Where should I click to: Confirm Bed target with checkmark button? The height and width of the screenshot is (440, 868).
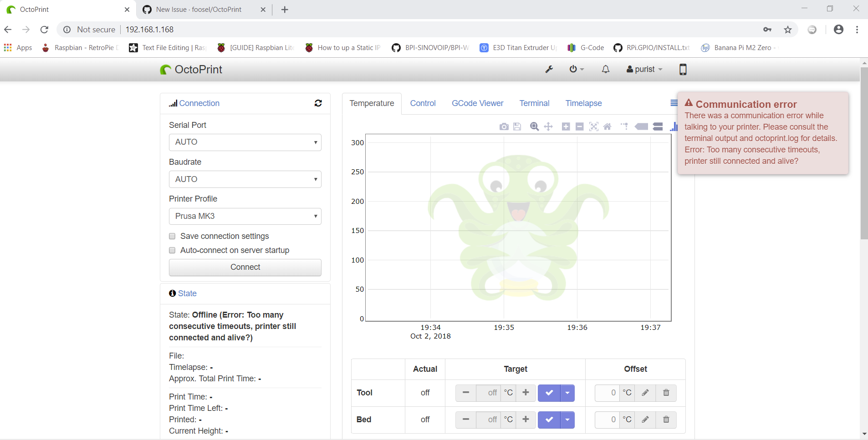click(x=549, y=420)
